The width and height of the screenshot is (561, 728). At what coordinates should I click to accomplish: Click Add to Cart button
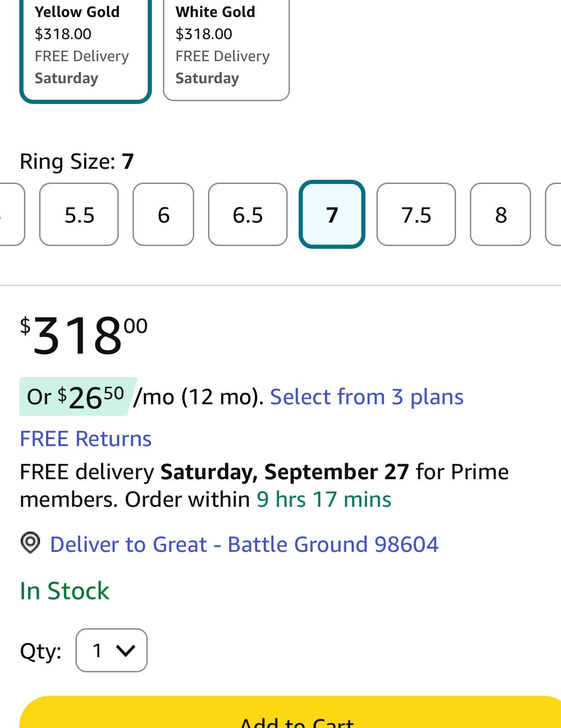pyautogui.click(x=290, y=712)
